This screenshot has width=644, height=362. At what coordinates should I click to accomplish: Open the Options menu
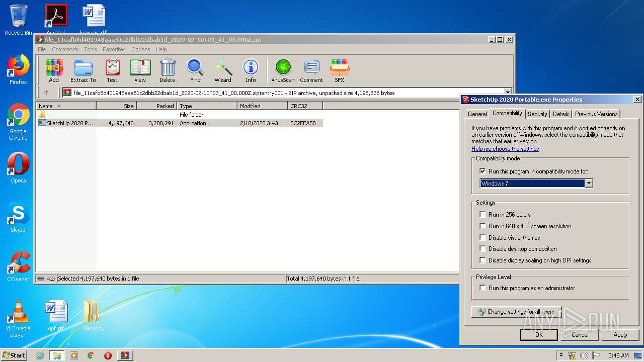[x=141, y=49]
